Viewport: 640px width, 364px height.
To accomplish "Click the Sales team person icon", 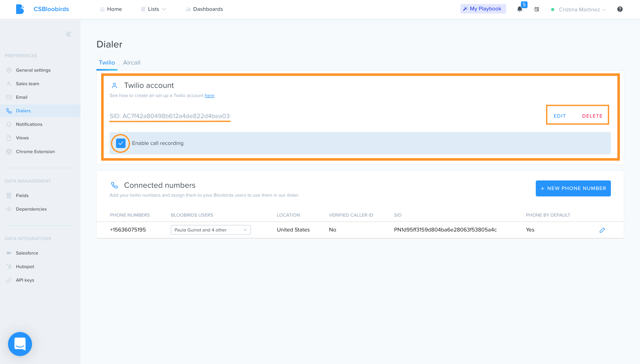I will pyautogui.click(x=9, y=84).
